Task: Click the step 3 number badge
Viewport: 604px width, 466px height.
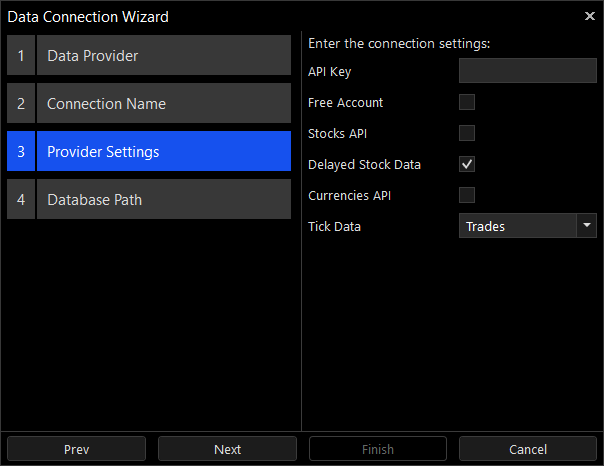Action: pos(21,152)
